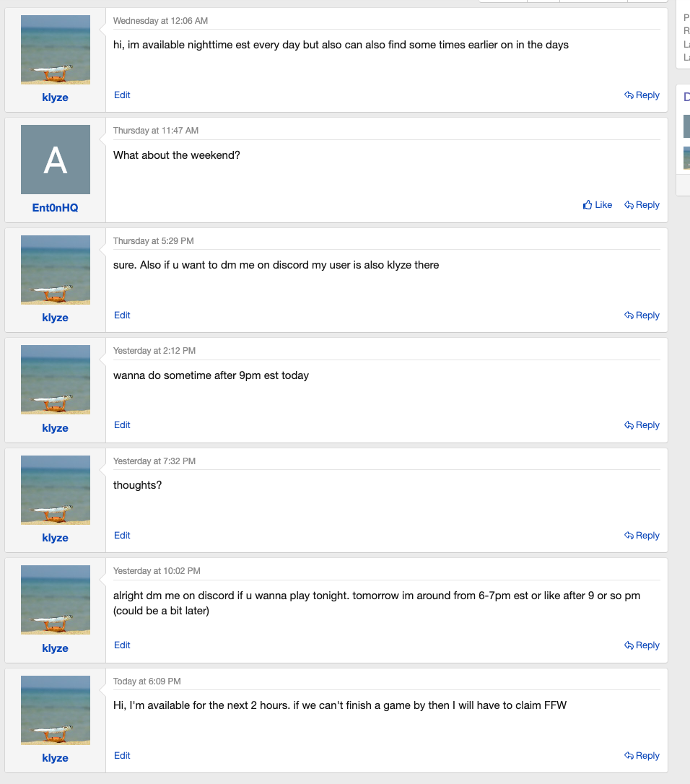
Task: Click klyze's beach avatar on last post
Action: (56, 710)
